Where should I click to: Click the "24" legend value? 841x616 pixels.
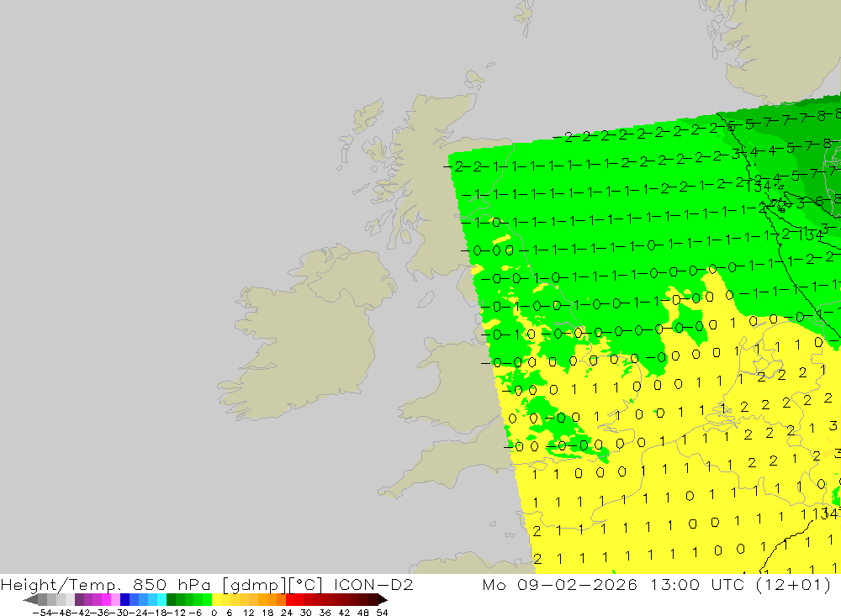tap(287, 613)
